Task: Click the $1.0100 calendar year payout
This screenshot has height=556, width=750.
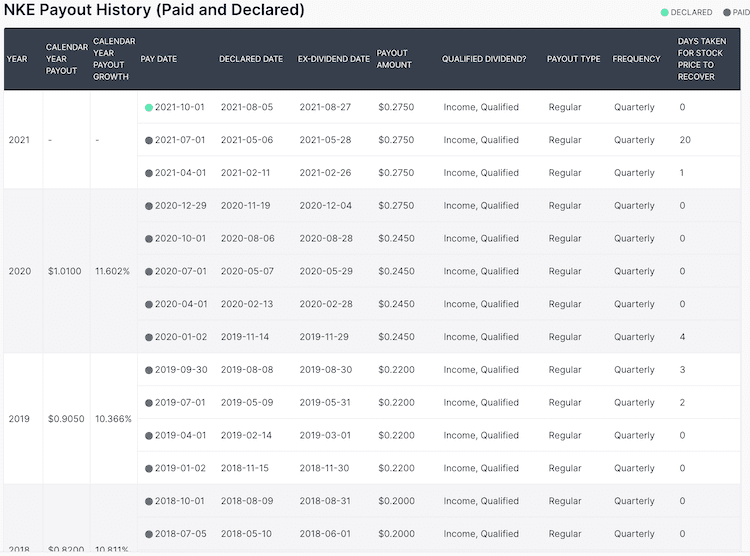Action: pyautogui.click(x=65, y=271)
